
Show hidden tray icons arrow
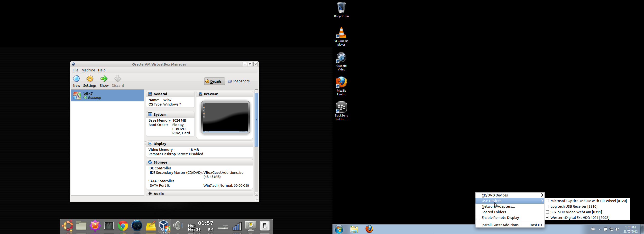(599, 230)
